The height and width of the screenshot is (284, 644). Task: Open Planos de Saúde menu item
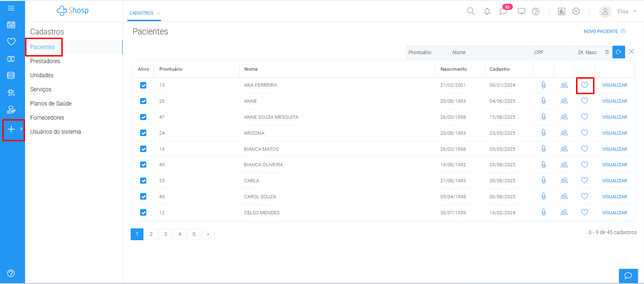tap(51, 104)
